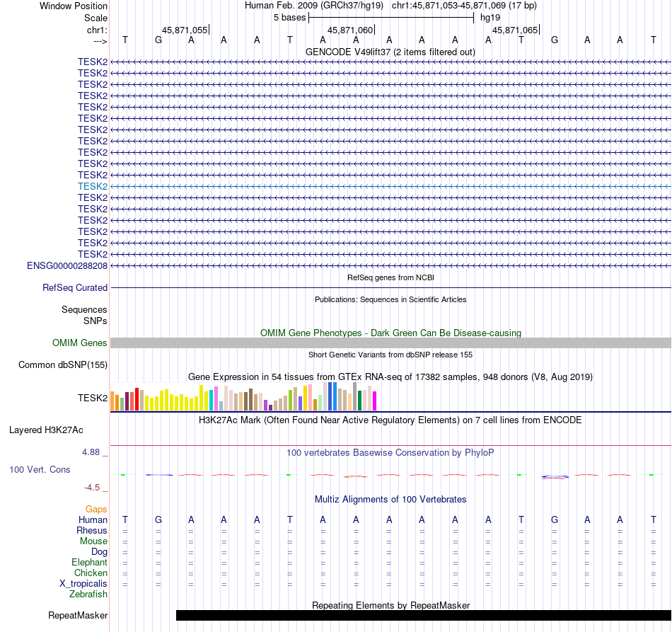
Task: Open the Multiz Alignments of 100 Vertebrates title
Action: (390, 499)
